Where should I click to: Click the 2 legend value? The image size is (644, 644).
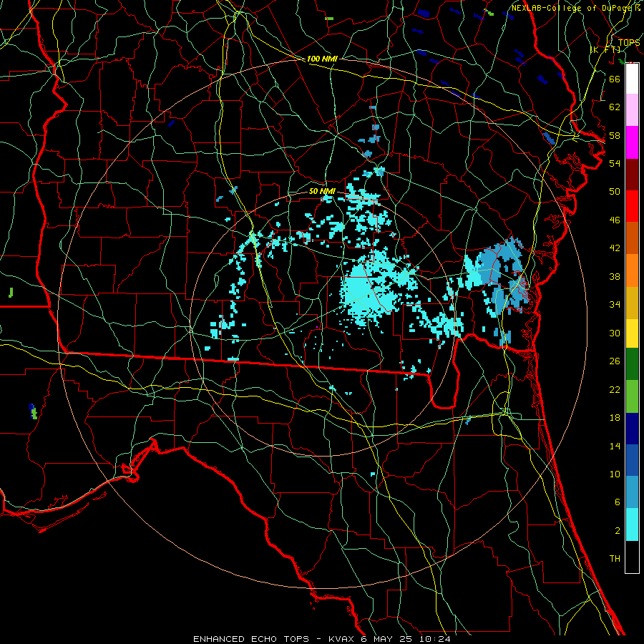[x=617, y=531]
